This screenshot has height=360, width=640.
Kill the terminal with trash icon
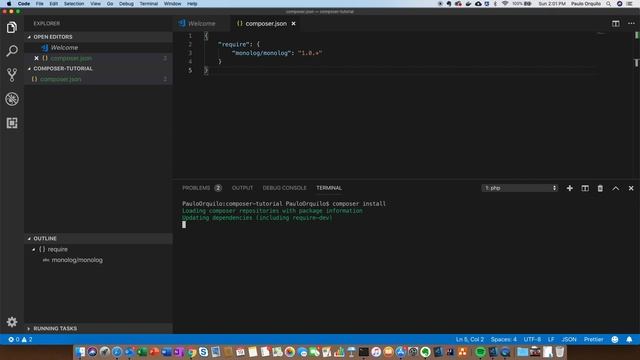pyautogui.click(x=600, y=188)
